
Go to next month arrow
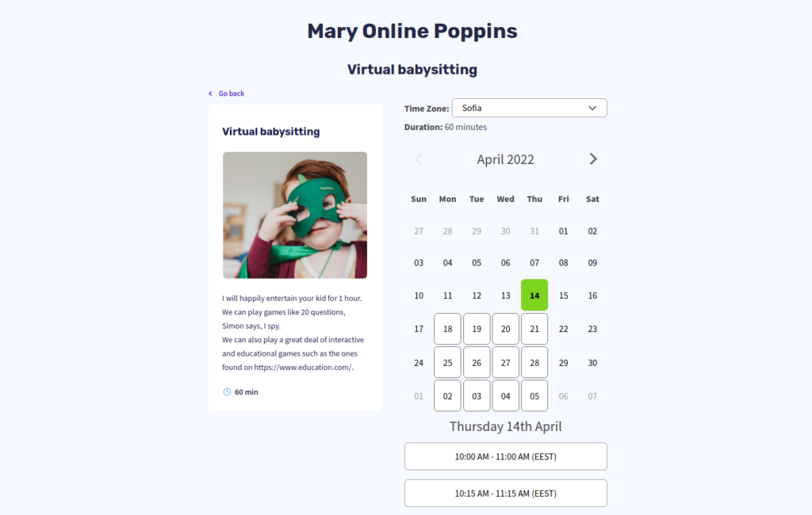coord(593,159)
